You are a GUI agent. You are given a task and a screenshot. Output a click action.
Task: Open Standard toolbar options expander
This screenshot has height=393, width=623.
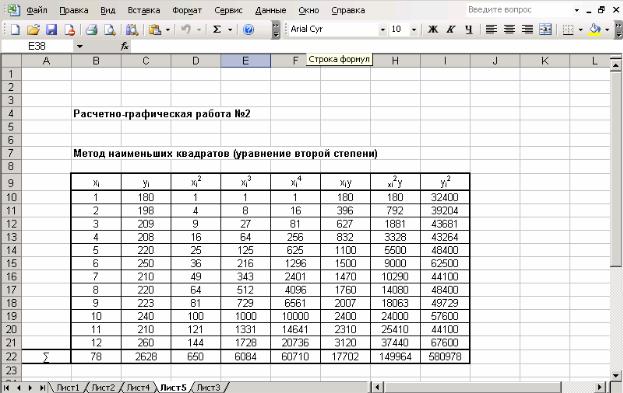(276, 30)
